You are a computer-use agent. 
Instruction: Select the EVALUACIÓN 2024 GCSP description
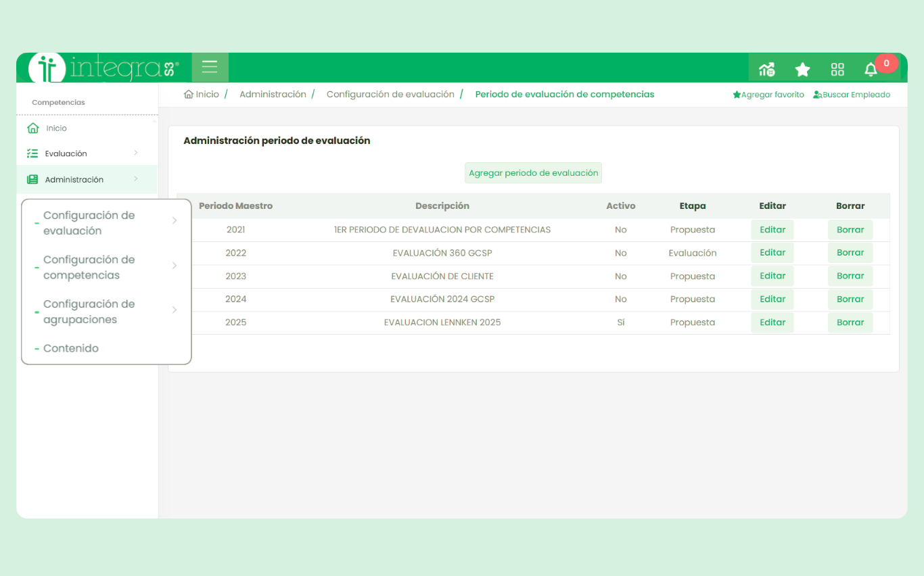442,299
